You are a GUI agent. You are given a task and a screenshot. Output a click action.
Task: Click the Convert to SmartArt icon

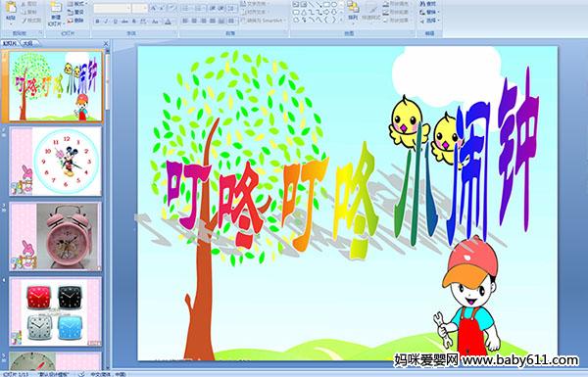pos(243,21)
